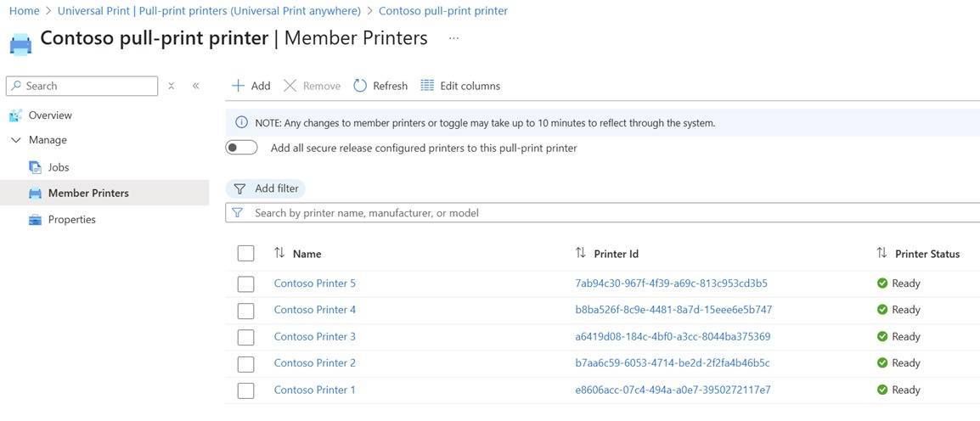This screenshot has height=421, width=980.
Task: Go to Properties in the sidebar
Action: pyautogui.click(x=71, y=220)
